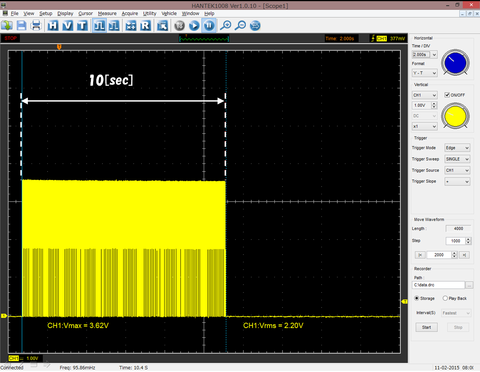Screen dimensions: 480x372
Task: Click the save floppy disk icon
Action: click(x=21, y=25)
